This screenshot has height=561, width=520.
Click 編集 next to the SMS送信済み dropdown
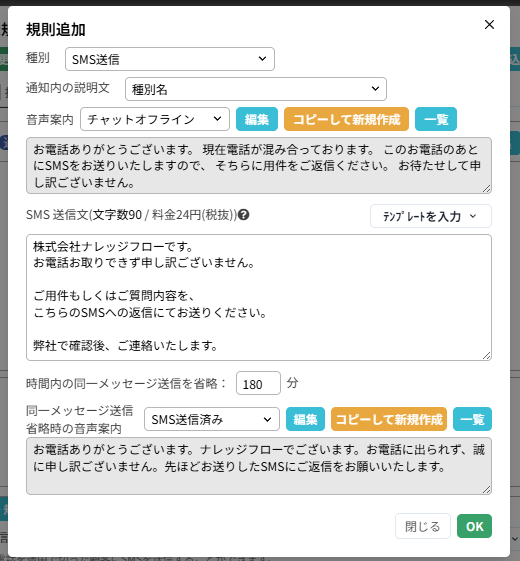(x=305, y=419)
